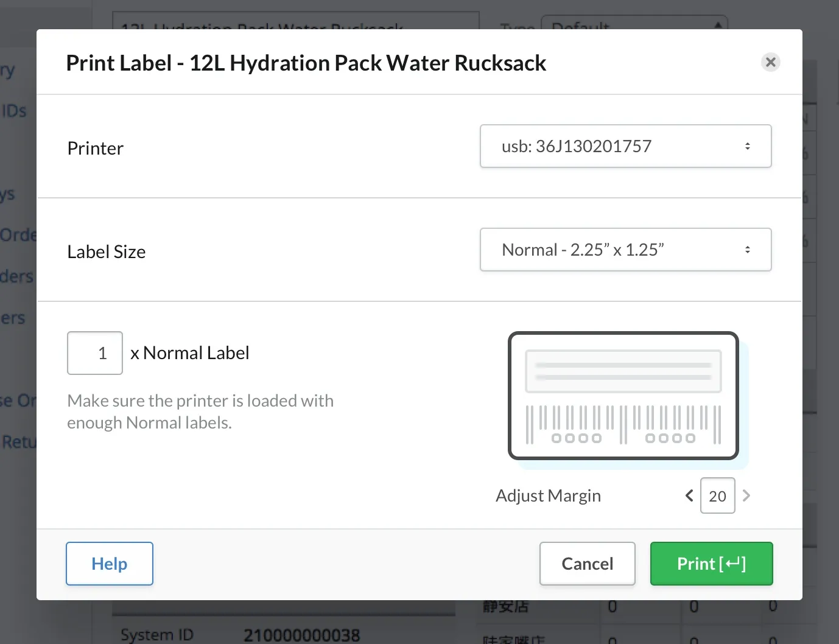
Task: Cancel the label printing
Action: [x=587, y=564]
